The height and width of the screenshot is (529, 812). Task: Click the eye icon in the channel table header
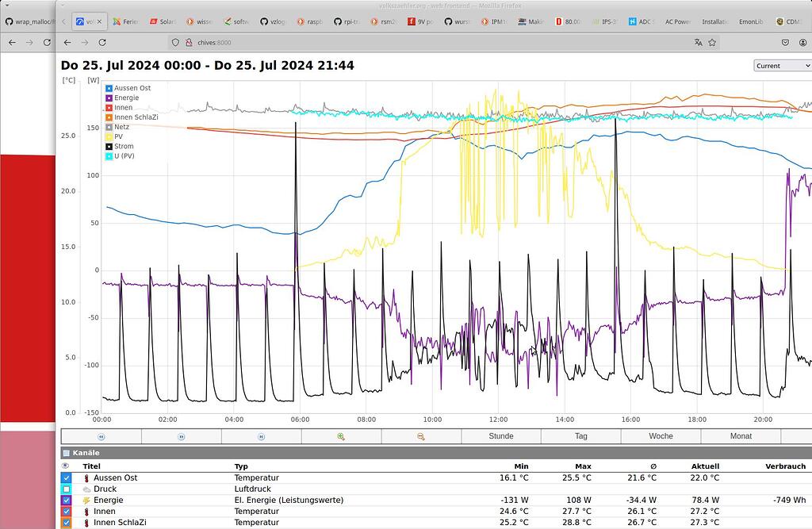pyautogui.click(x=65, y=466)
